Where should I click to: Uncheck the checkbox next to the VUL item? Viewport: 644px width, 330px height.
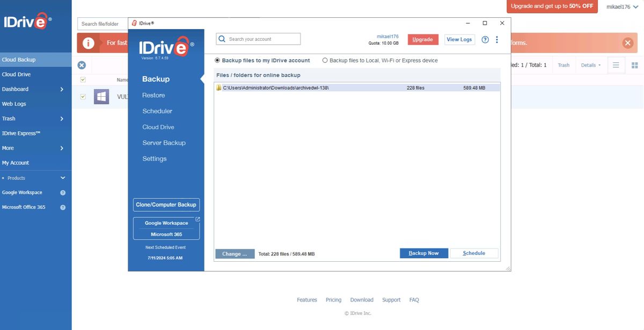pos(82,97)
